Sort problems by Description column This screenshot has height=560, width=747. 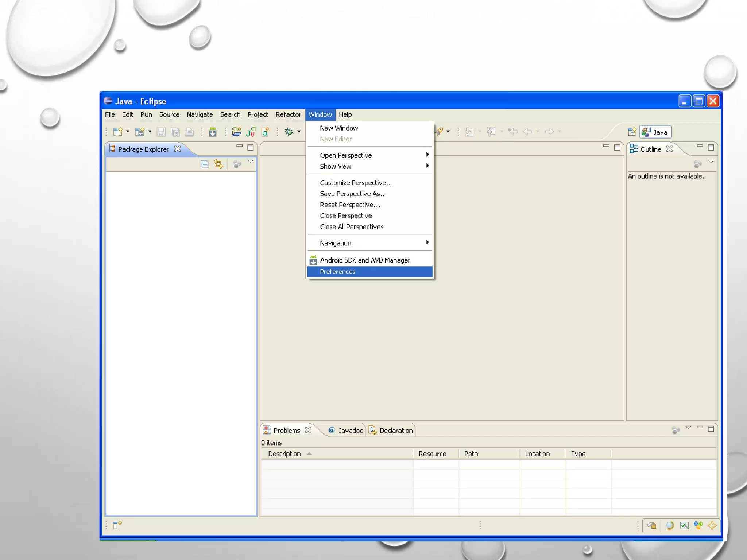[x=337, y=454]
